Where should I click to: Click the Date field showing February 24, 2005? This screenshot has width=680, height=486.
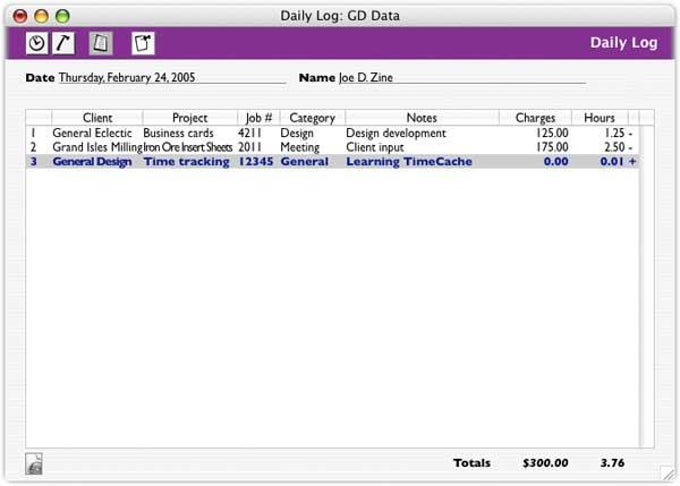pos(172,78)
